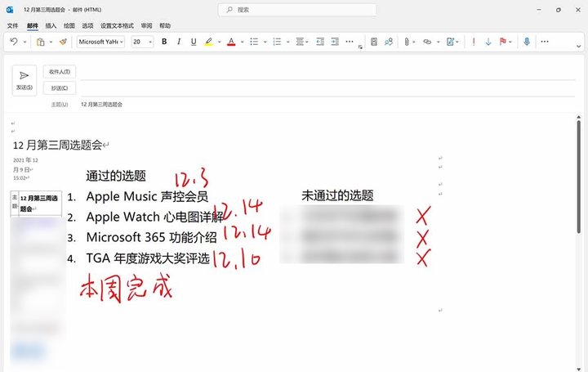Mark message as Low Importance
This screenshot has width=588, height=372.
488,42
